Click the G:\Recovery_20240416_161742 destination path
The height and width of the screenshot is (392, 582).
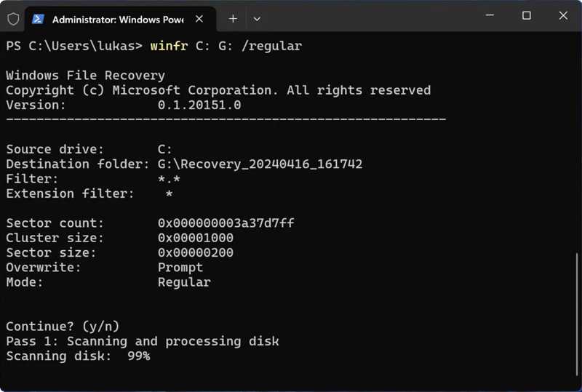pyautogui.click(x=260, y=164)
